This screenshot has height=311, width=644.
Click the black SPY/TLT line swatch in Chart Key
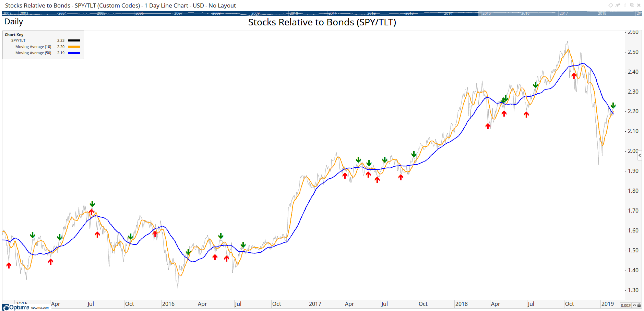74,40
